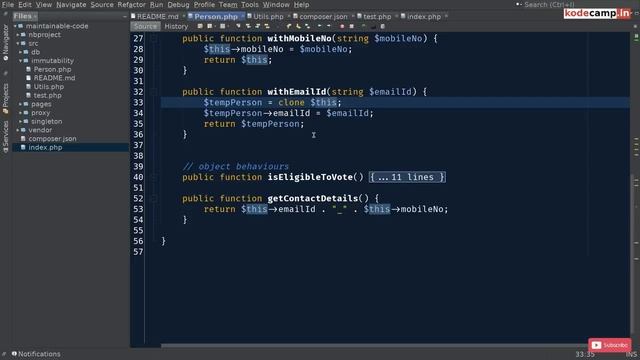Image resolution: width=640 pixels, height=360 pixels.
Task: Click the Toggle Bookmark toolbar icon
Action: click(x=307, y=26)
